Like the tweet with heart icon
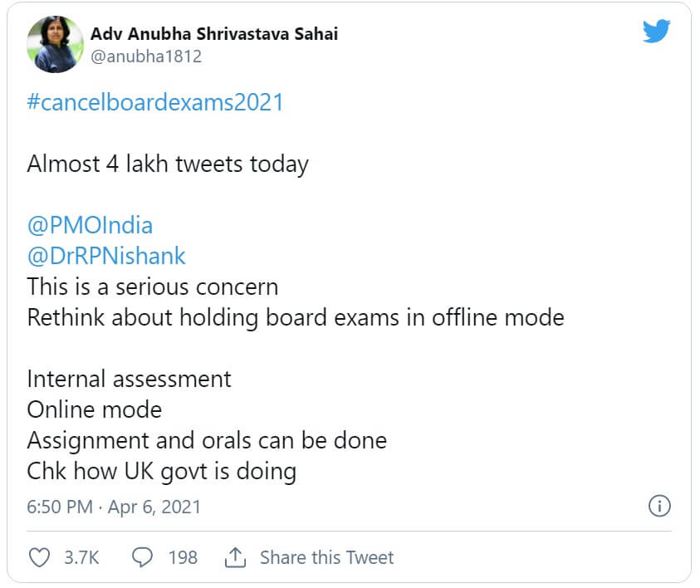 (39, 557)
